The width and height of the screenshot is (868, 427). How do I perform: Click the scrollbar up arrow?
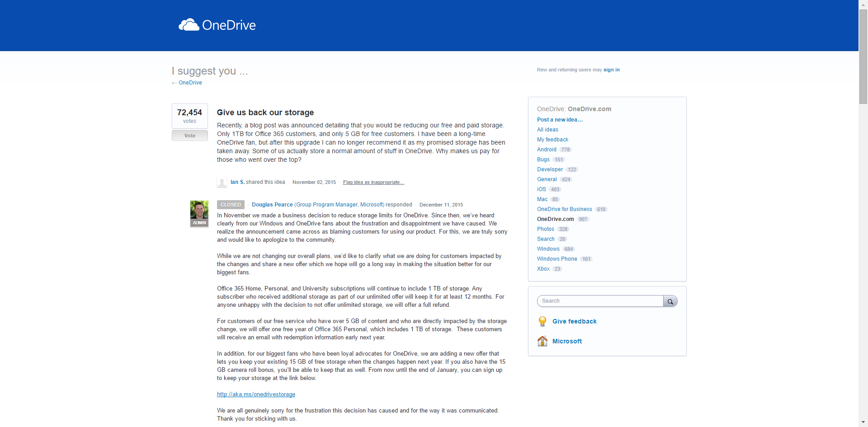tap(863, 4)
